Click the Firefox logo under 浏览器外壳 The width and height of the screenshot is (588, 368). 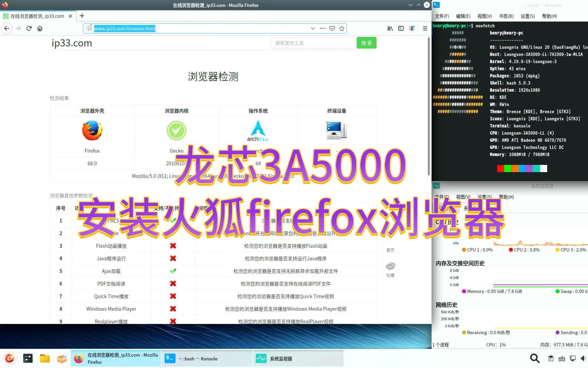click(92, 130)
